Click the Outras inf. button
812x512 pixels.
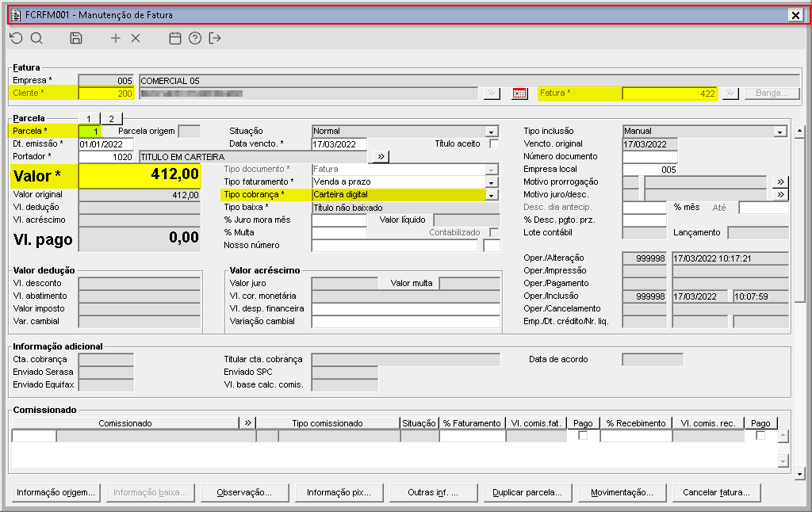[x=433, y=492]
